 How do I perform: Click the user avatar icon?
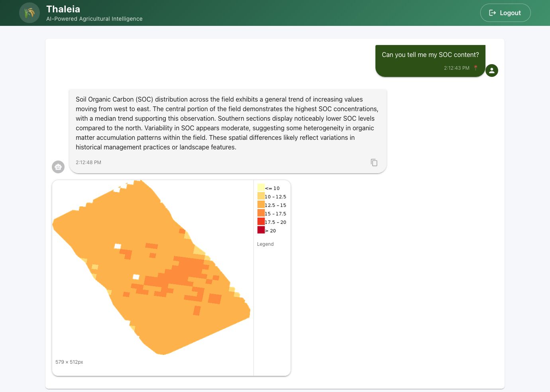click(492, 71)
